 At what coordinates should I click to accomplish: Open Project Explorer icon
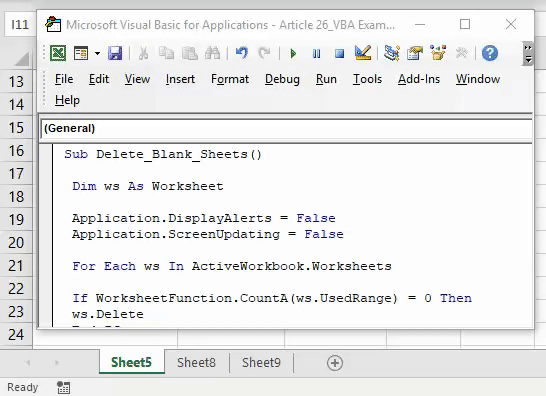[392, 53]
